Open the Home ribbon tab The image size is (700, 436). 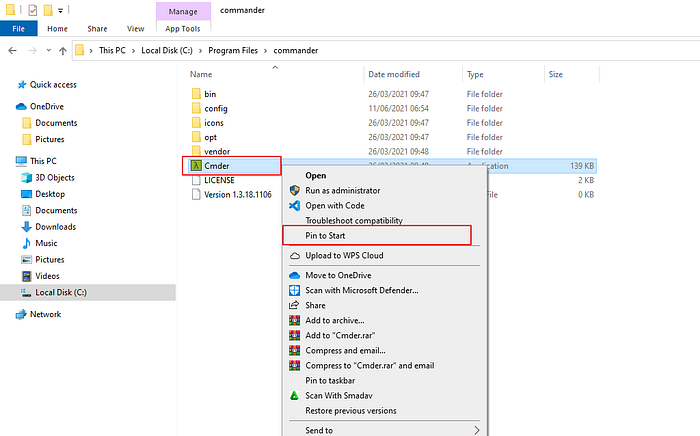[57, 29]
